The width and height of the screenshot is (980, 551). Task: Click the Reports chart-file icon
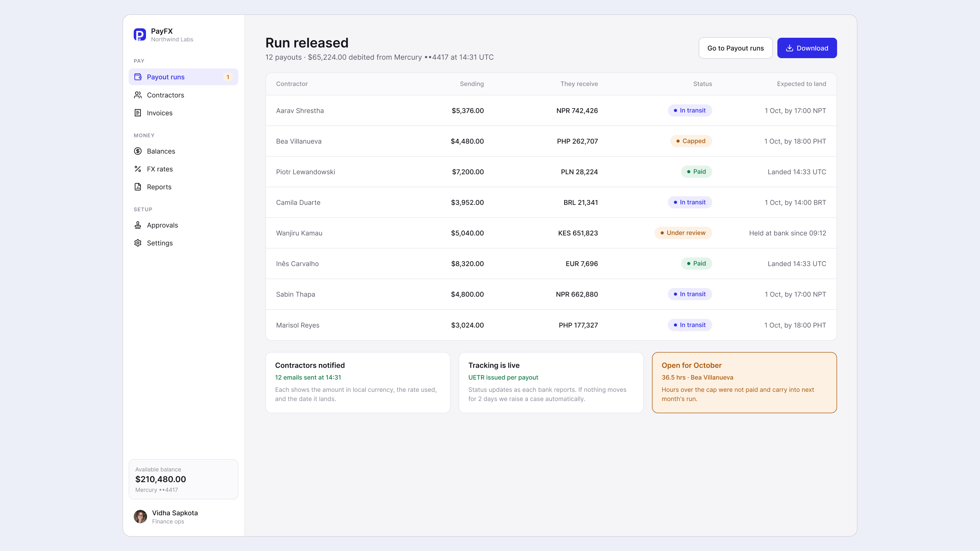click(138, 187)
